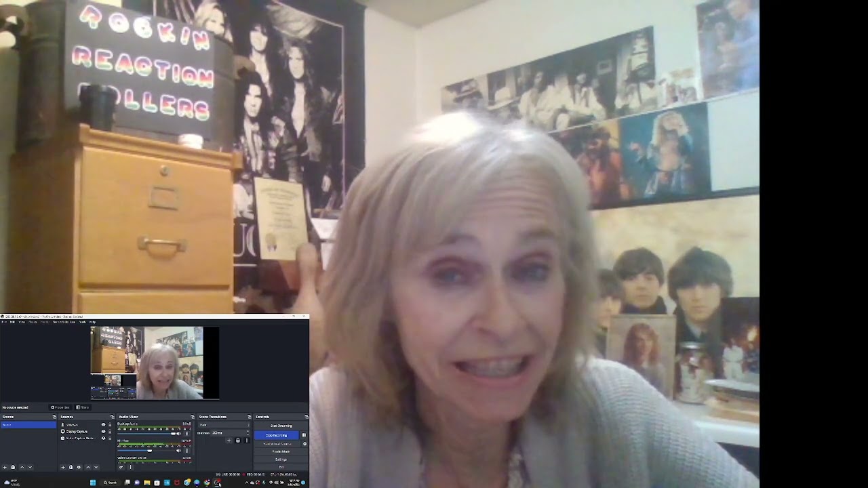Enable Studio Mode
This screenshot has width=868, height=488.
pos(281,451)
